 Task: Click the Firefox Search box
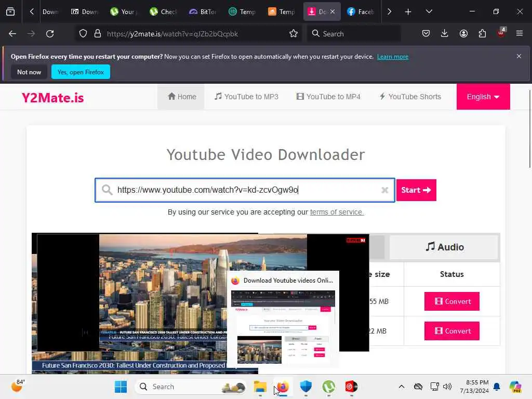click(354, 34)
